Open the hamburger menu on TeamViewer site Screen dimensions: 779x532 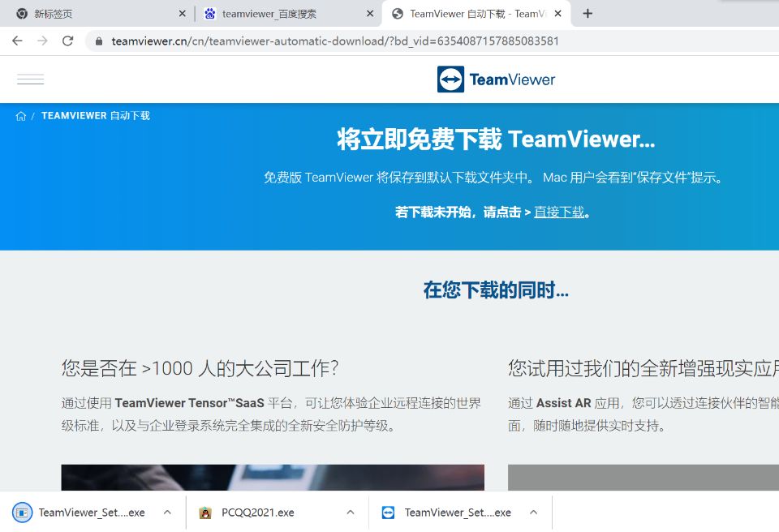(x=30, y=79)
